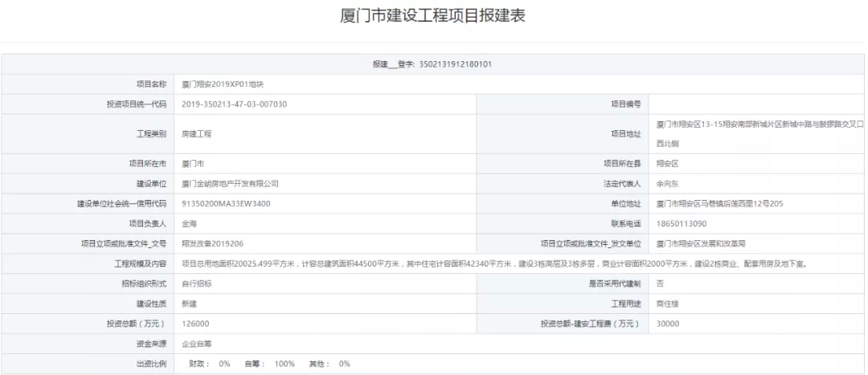This screenshot has width=868, height=375.
Task: Click the '项目立项或批准文件_文号' label
Action: pyautogui.click(x=124, y=243)
